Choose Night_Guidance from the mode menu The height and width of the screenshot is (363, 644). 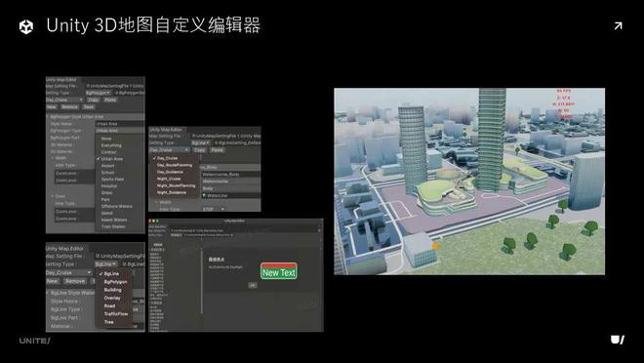coord(172,192)
